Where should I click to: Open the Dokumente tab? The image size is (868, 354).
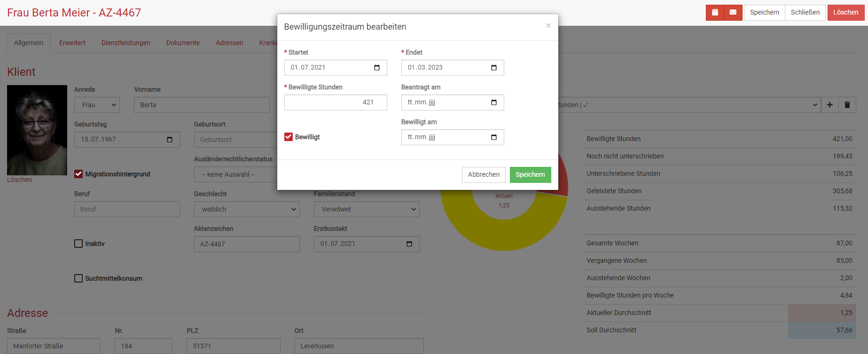click(x=183, y=43)
